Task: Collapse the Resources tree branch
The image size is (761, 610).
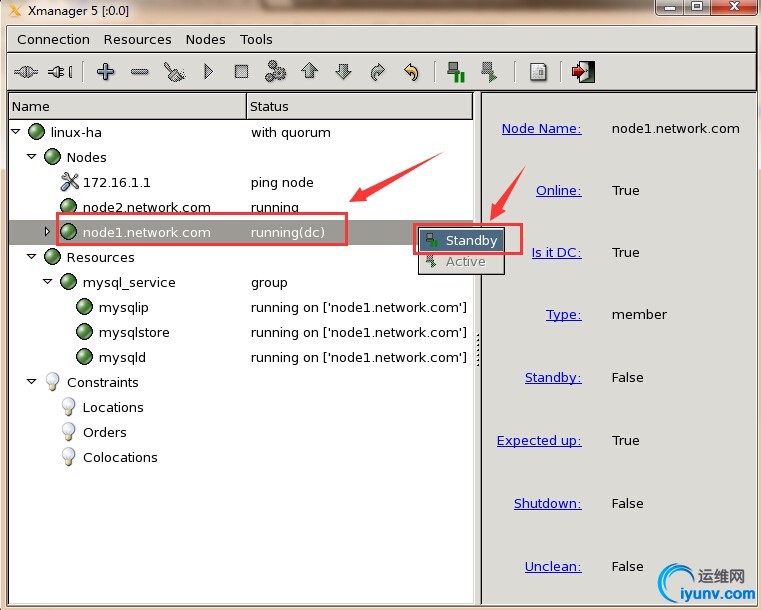Action: click(32, 256)
